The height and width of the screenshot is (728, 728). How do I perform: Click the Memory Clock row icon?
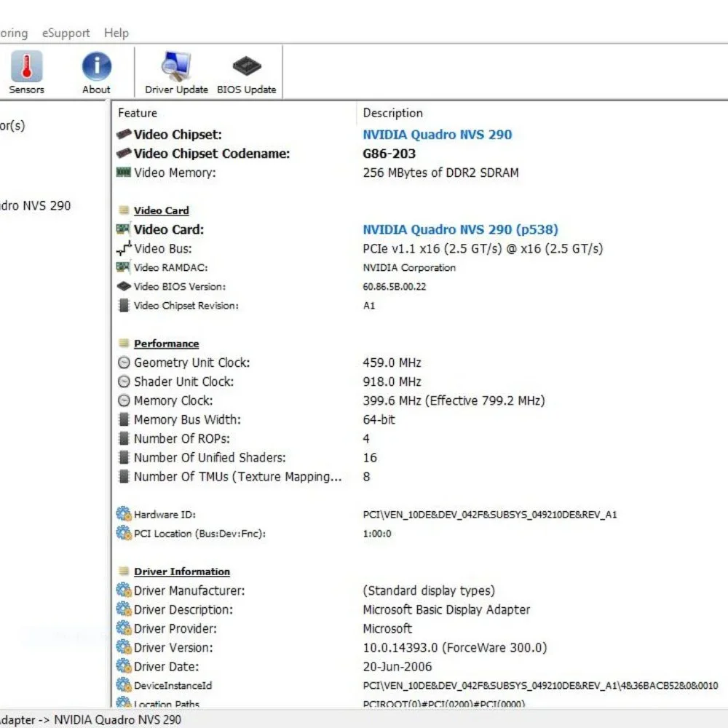point(124,400)
